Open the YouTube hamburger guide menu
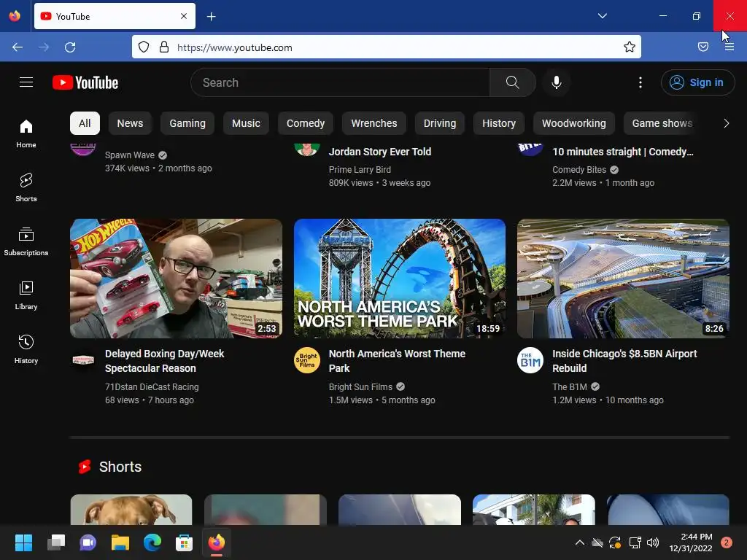 [26, 82]
